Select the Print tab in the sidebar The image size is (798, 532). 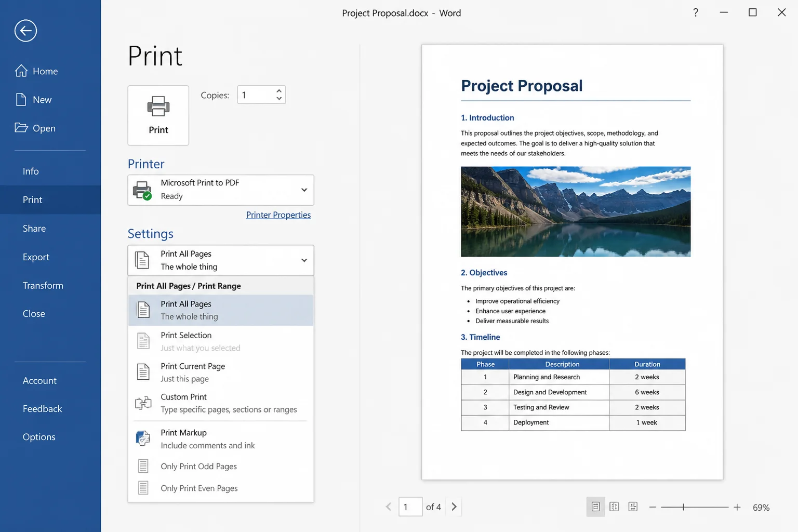[x=50, y=199]
